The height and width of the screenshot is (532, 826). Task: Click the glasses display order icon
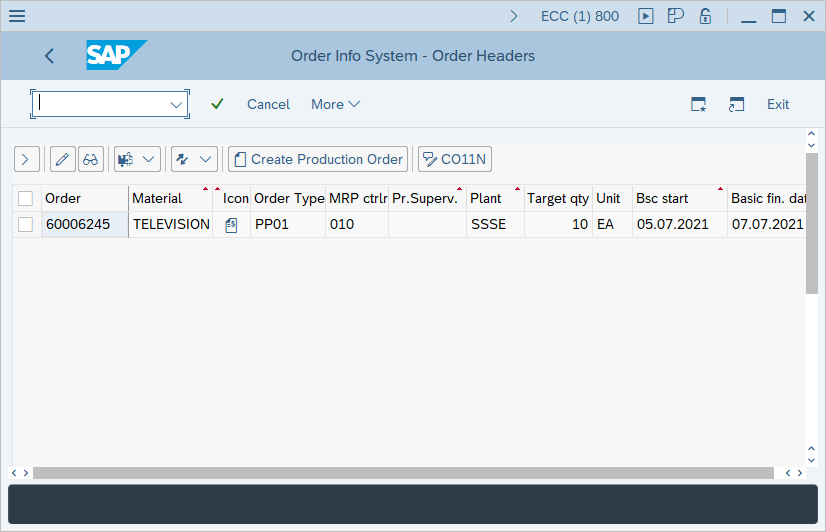(91, 159)
